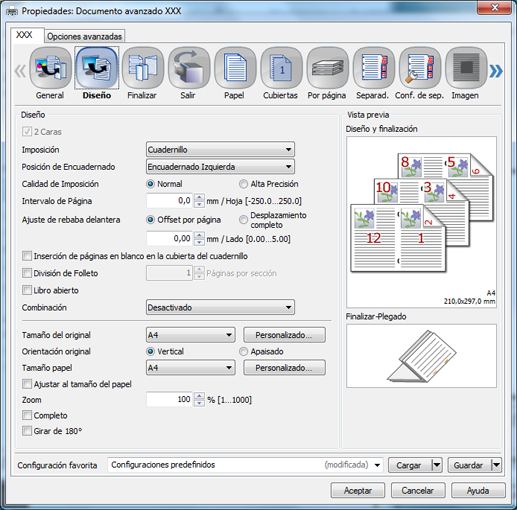The height and width of the screenshot is (510, 517).
Task: Open the Separad. tabs icon
Action: point(373,68)
